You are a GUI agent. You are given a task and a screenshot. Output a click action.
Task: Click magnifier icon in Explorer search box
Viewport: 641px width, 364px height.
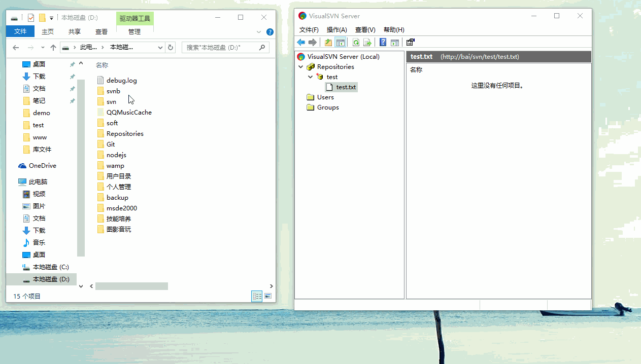[x=262, y=48]
